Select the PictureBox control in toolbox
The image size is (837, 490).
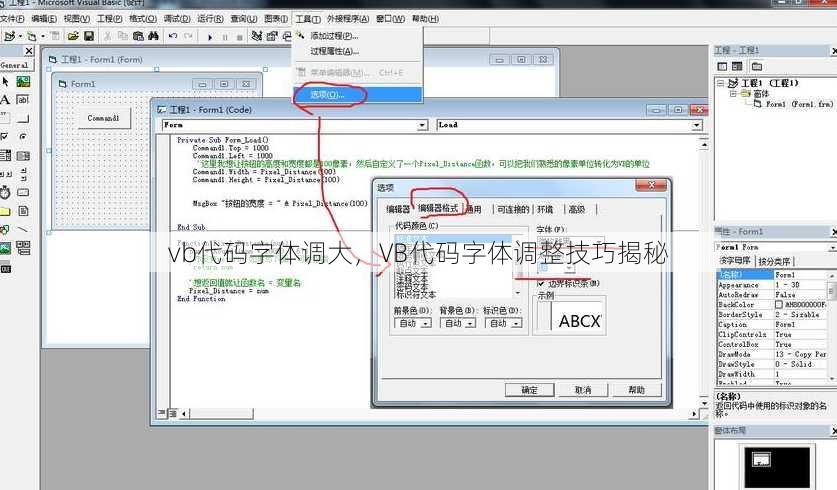click(23, 82)
